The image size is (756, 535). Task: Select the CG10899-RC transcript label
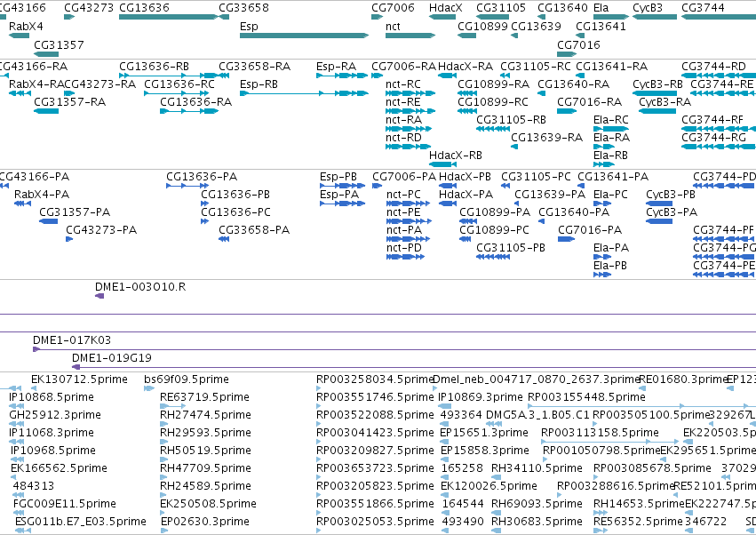point(493,102)
